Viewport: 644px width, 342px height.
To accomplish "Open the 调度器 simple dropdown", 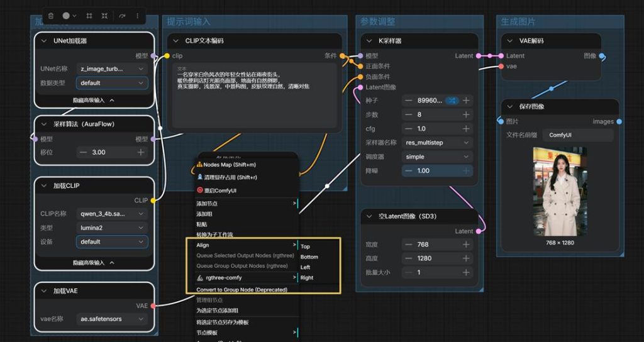I will (437, 157).
